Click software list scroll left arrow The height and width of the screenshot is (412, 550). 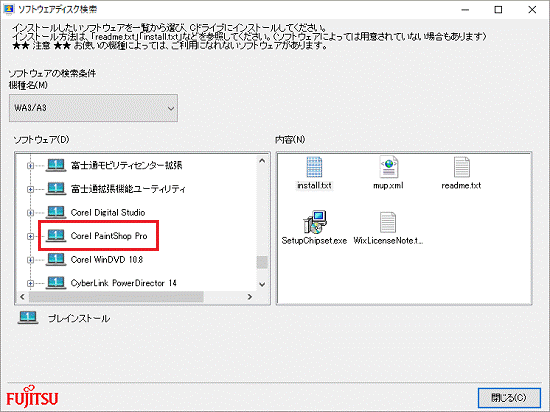(22, 297)
